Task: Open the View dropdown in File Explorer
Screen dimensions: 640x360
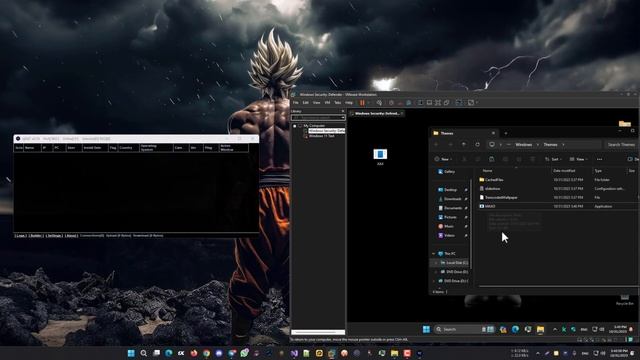Action: coord(579,159)
